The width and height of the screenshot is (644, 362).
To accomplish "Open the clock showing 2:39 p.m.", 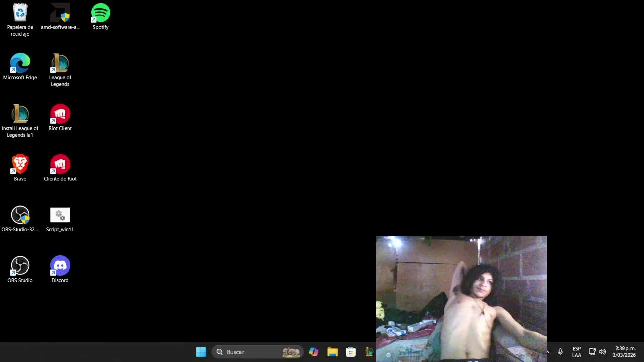I will pos(625,352).
